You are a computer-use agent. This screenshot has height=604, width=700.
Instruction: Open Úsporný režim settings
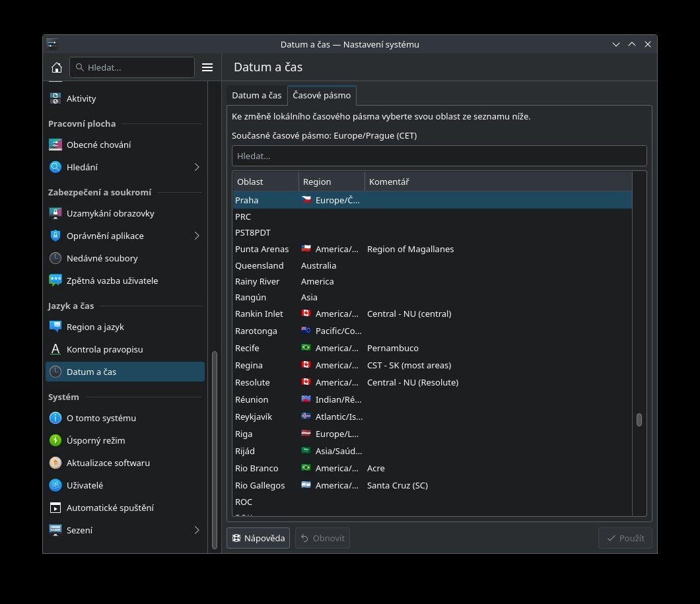pyautogui.click(x=96, y=440)
